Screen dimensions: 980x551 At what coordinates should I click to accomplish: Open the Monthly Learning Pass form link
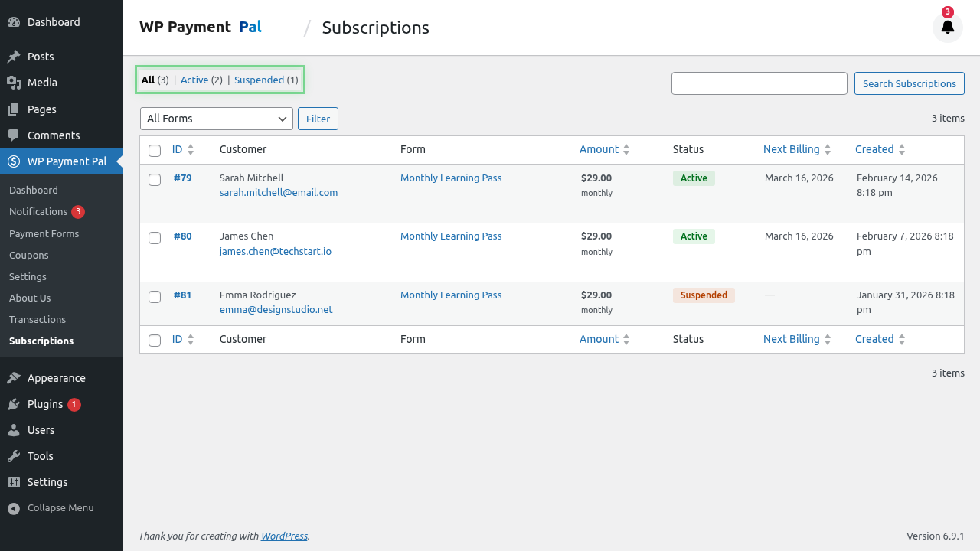pos(450,178)
